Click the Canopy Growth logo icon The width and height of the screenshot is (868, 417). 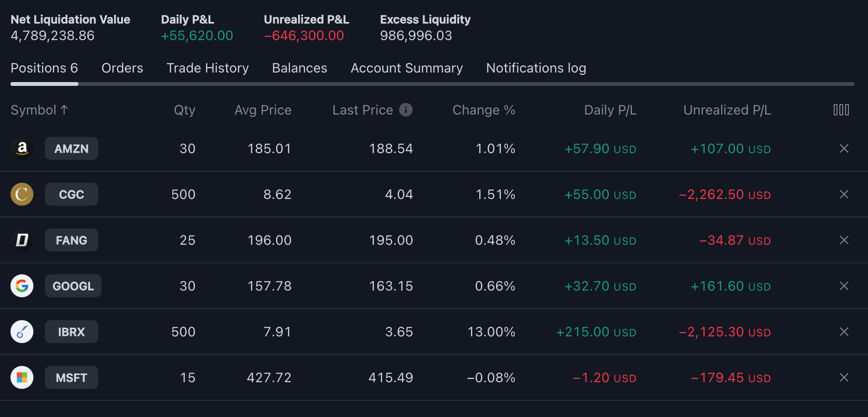(x=22, y=195)
